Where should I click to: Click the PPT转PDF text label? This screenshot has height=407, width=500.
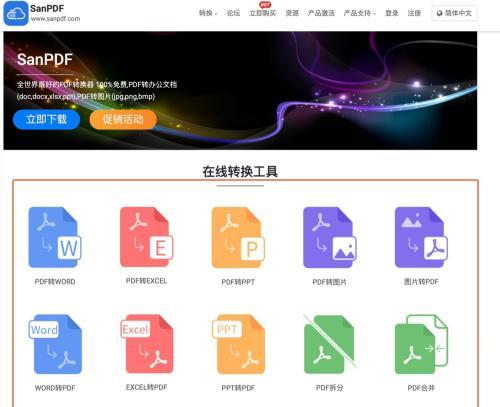pyautogui.click(x=238, y=388)
